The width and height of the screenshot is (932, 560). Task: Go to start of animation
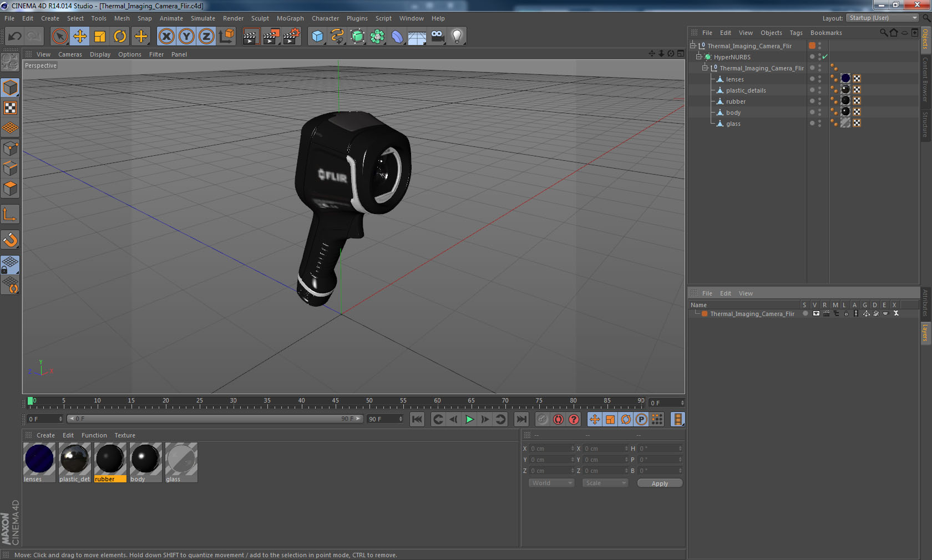tap(417, 419)
